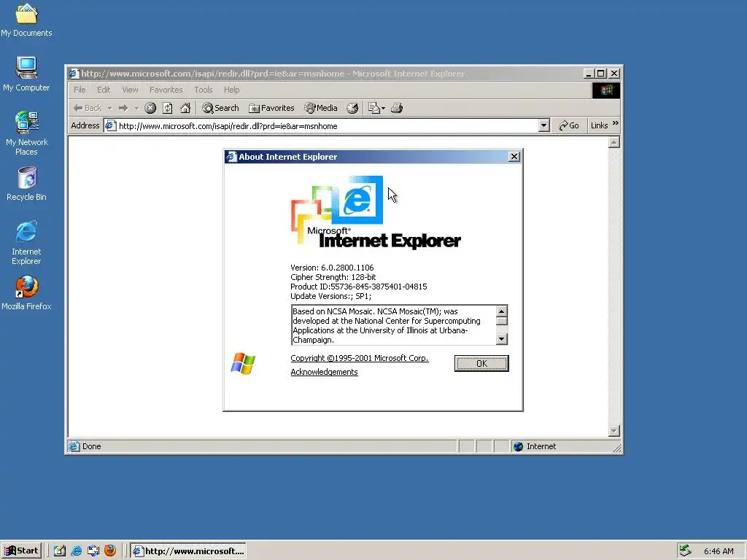Click the Print toolbar icon
This screenshot has width=747, height=560.
(x=397, y=108)
